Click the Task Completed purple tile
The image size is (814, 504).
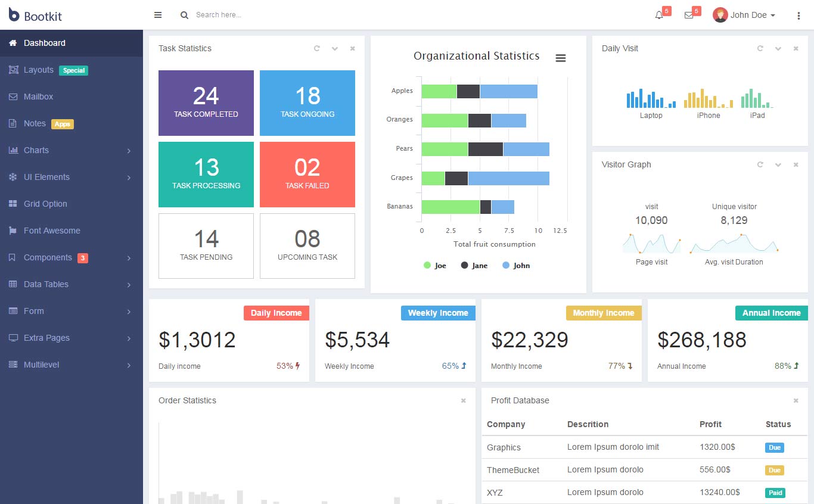pos(206,103)
